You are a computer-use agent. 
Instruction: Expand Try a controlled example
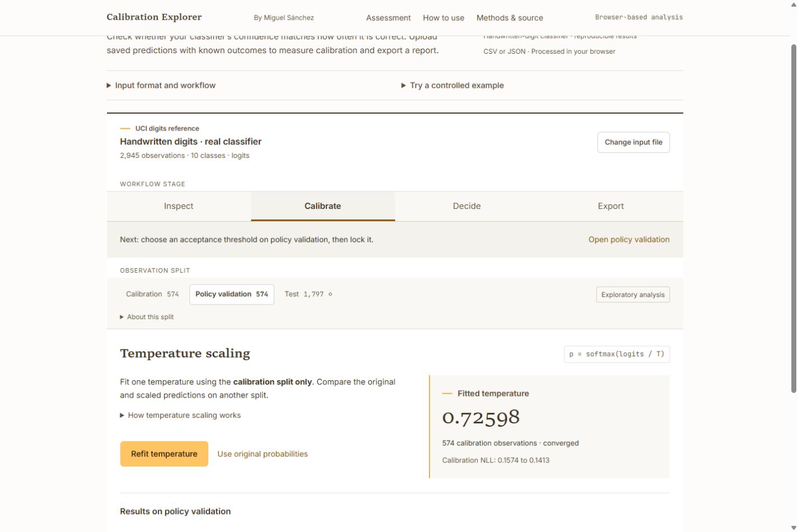tap(452, 85)
